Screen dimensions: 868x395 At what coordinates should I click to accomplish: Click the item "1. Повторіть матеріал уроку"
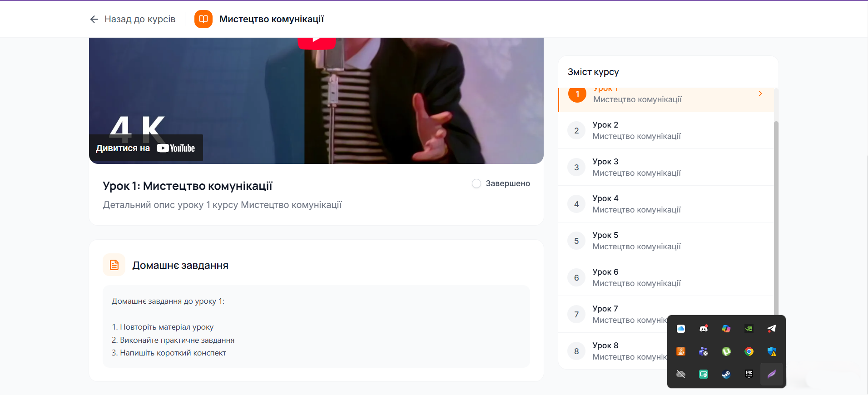pyautogui.click(x=163, y=327)
